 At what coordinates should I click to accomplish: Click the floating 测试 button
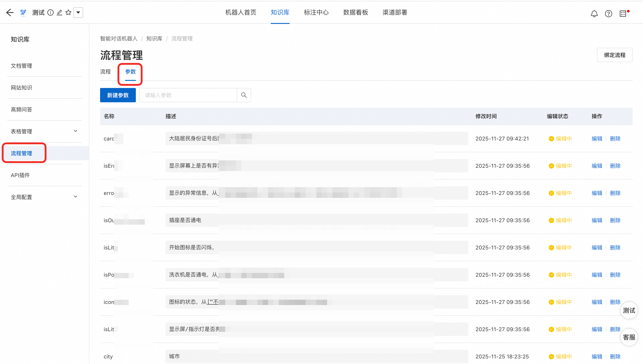click(629, 310)
